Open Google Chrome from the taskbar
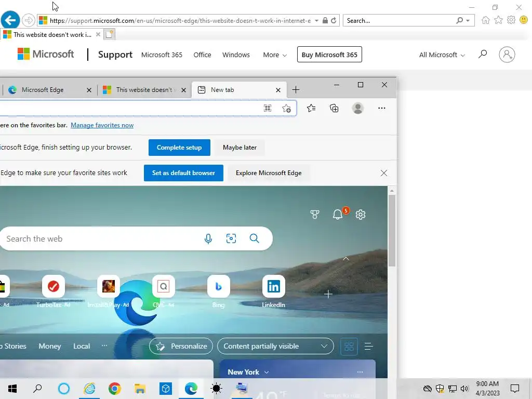 [115, 389]
